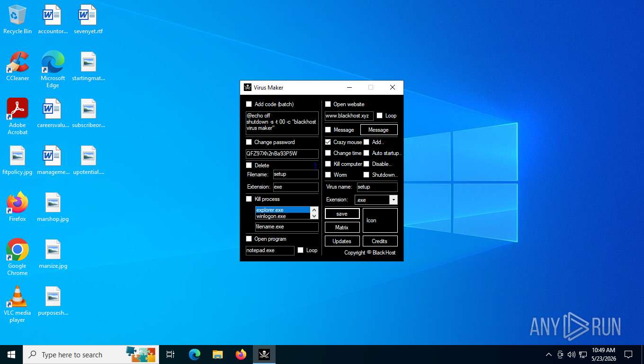Tick the Open website checkbox
Viewport: 644px width, 364px height.
tap(328, 104)
